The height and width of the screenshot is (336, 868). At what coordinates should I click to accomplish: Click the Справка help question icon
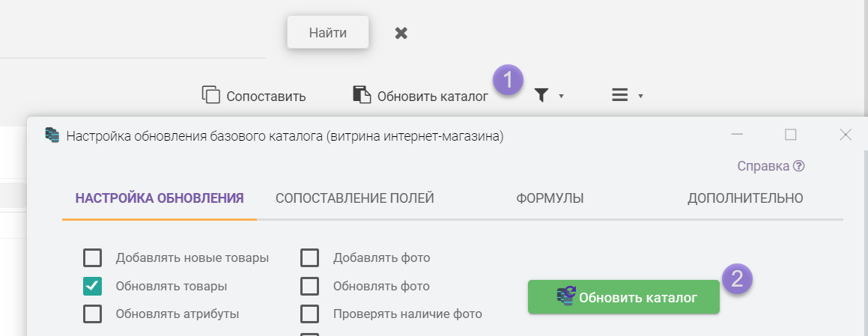pos(799,166)
